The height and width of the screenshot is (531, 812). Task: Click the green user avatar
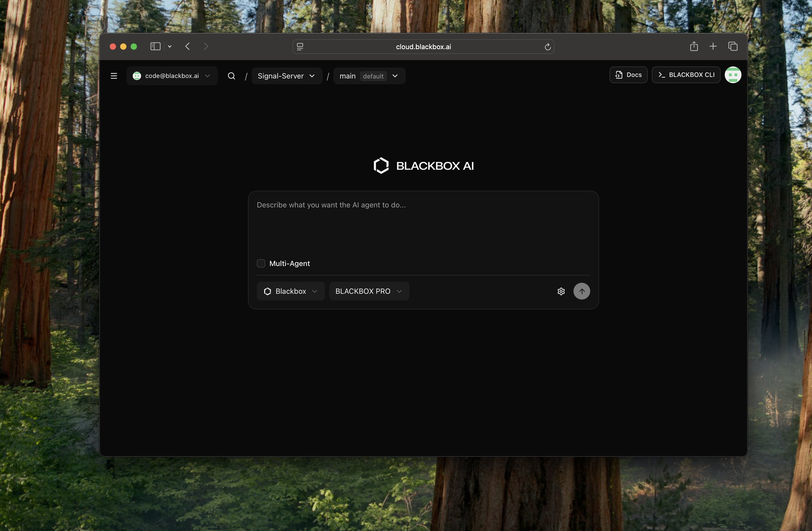[x=733, y=75]
